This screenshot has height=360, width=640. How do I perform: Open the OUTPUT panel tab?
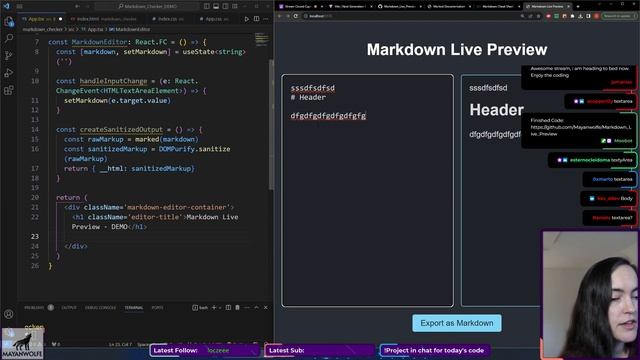click(x=69, y=307)
